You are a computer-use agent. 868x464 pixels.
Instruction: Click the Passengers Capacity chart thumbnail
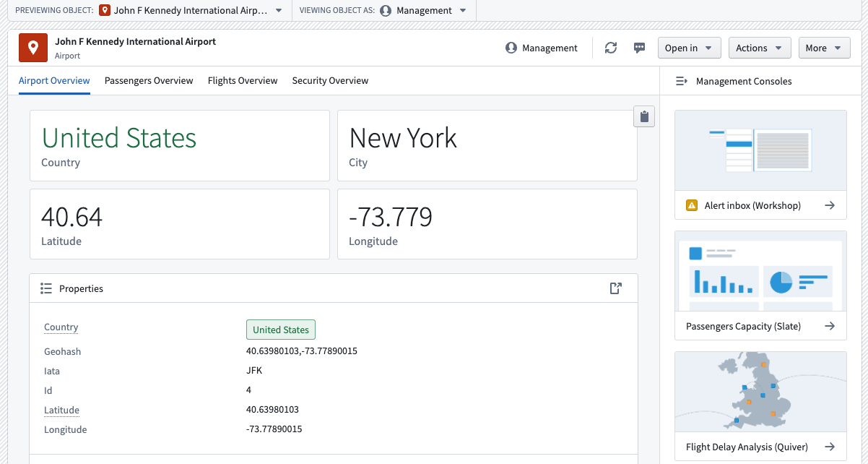(760, 271)
